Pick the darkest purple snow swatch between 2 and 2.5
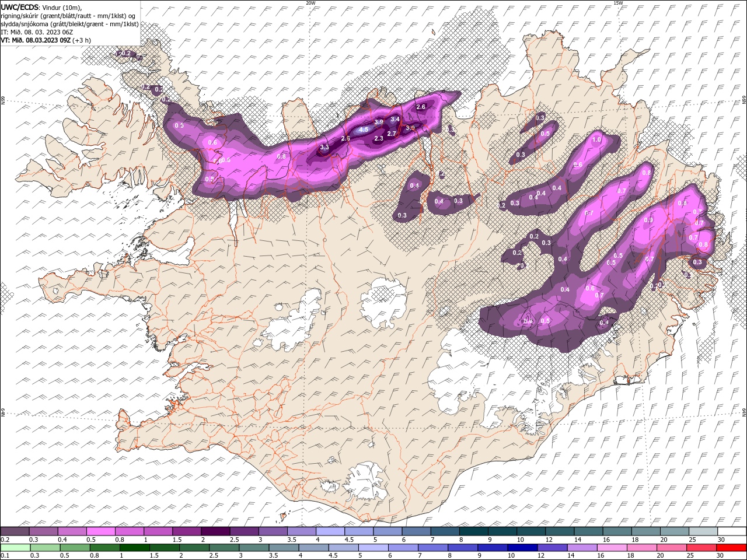The image size is (747, 560). click(215, 531)
